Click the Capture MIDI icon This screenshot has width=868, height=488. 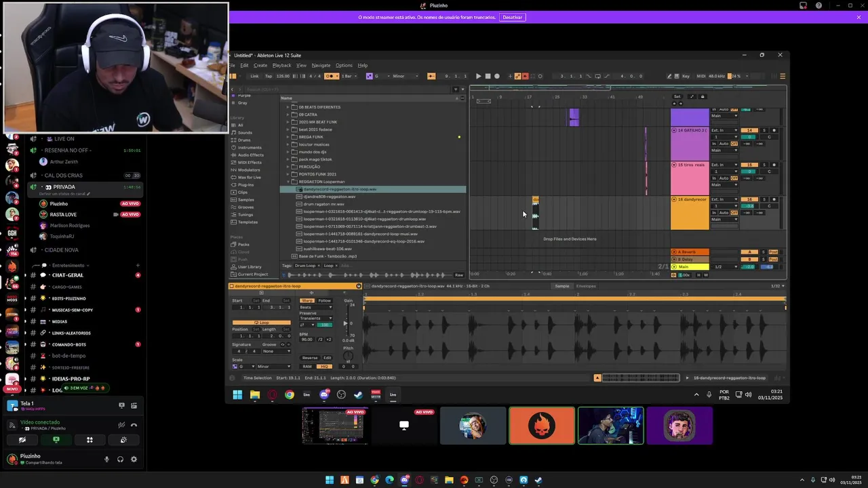coord(532,76)
